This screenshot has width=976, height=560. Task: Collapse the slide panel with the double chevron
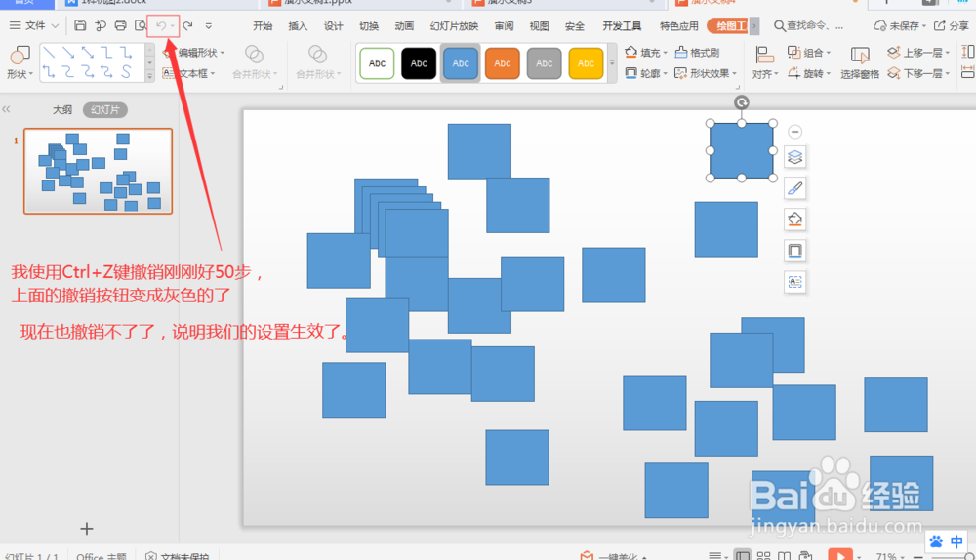(x=6, y=109)
